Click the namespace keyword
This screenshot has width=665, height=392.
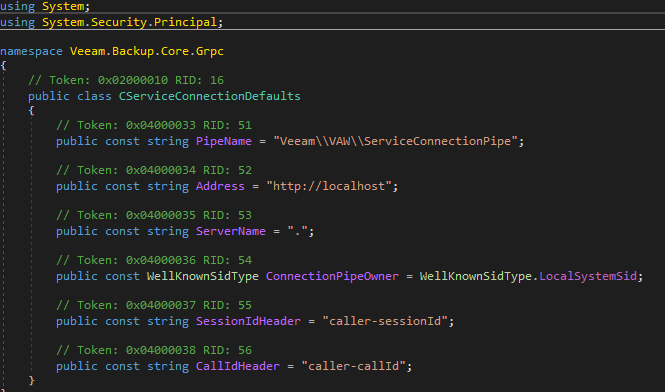click(x=31, y=51)
